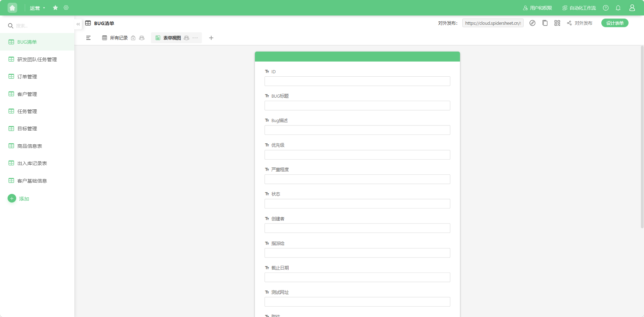Click the help question mark icon
644x317 pixels.
coord(606,8)
